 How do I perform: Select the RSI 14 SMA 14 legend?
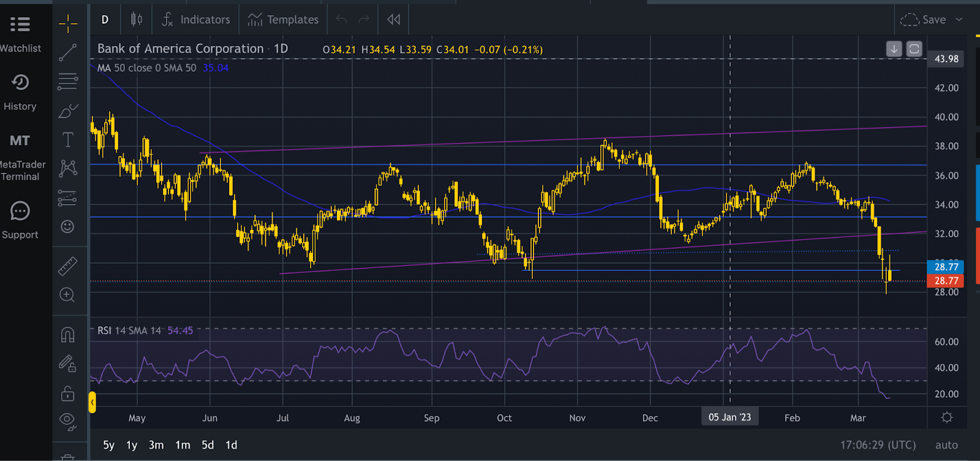point(129,330)
